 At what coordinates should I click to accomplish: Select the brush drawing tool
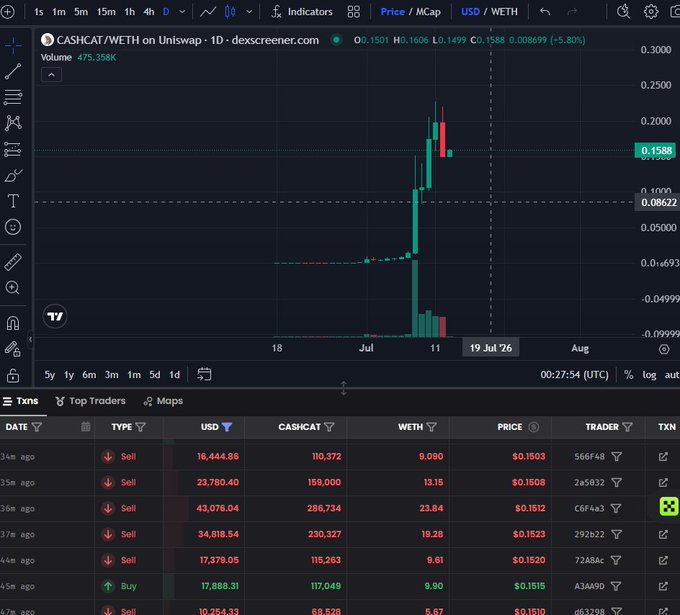(13, 175)
